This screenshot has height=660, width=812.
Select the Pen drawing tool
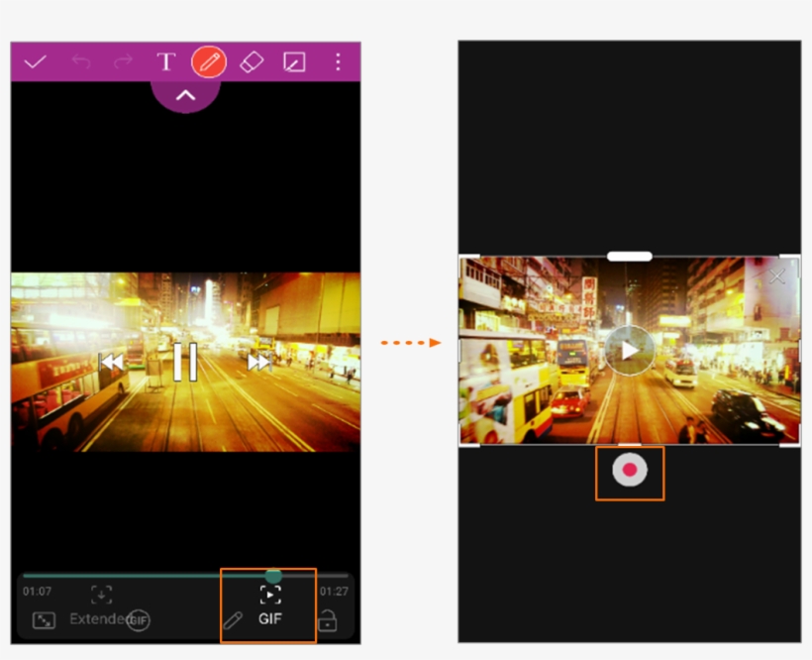[x=208, y=60]
